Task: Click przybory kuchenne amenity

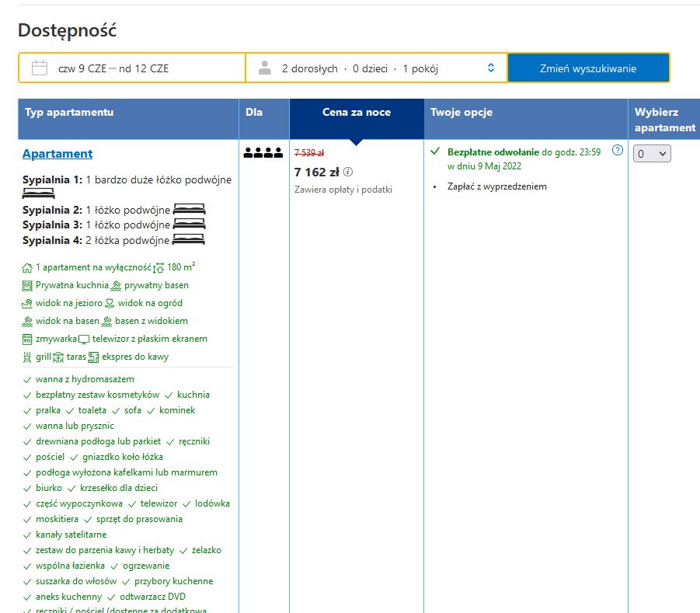Action: 174,581
